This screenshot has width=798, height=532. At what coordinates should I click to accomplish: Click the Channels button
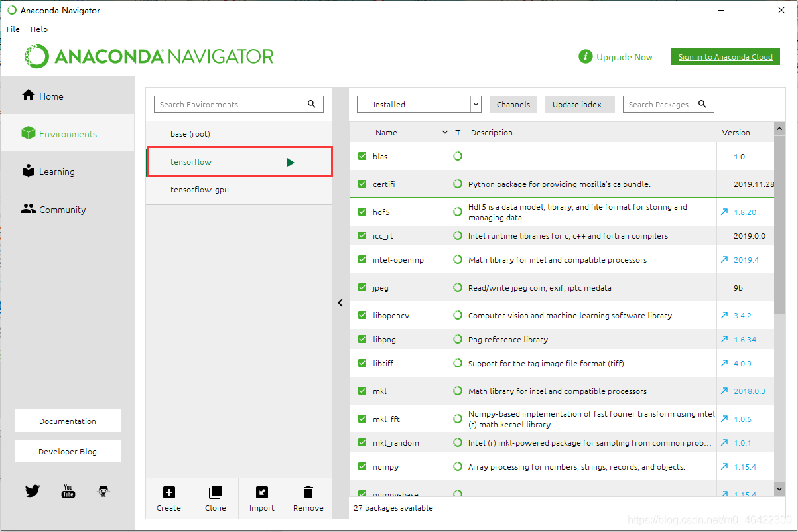pyautogui.click(x=513, y=104)
